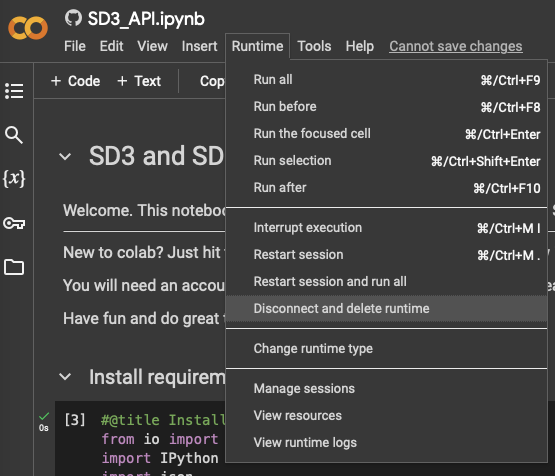Screen dimensions: 555x476
Task: Click 'Have fun and do great' text
Action: click(x=141, y=319)
